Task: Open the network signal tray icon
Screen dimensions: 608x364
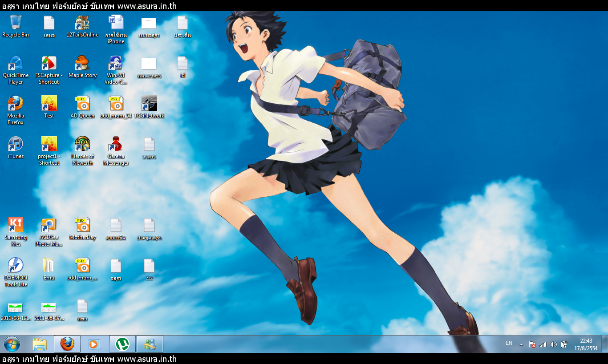Action: pos(543,344)
